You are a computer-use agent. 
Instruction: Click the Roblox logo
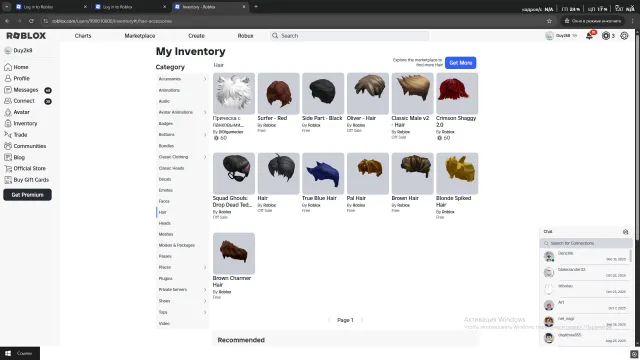point(26,36)
